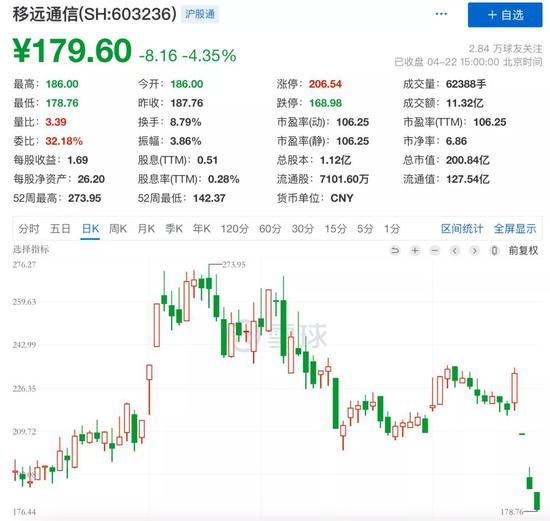Click the 涨停 value 206.54
Screen dimensions: 550x521
325,84
